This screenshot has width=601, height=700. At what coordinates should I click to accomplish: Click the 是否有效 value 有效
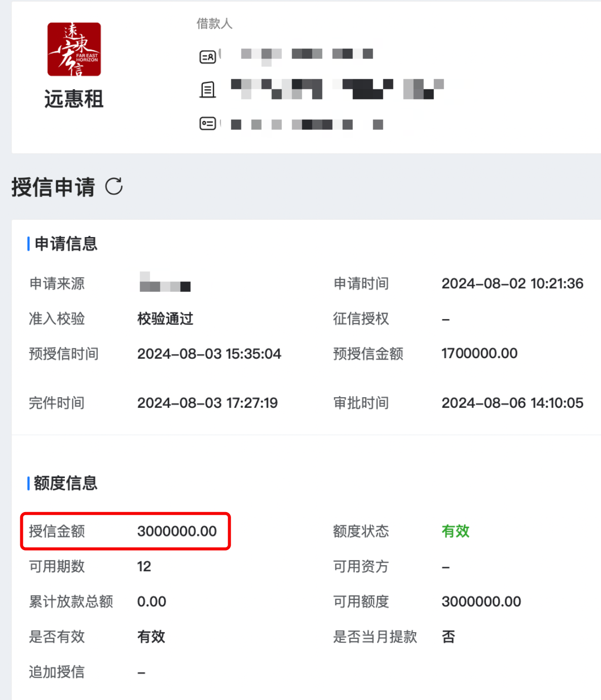coord(151,637)
